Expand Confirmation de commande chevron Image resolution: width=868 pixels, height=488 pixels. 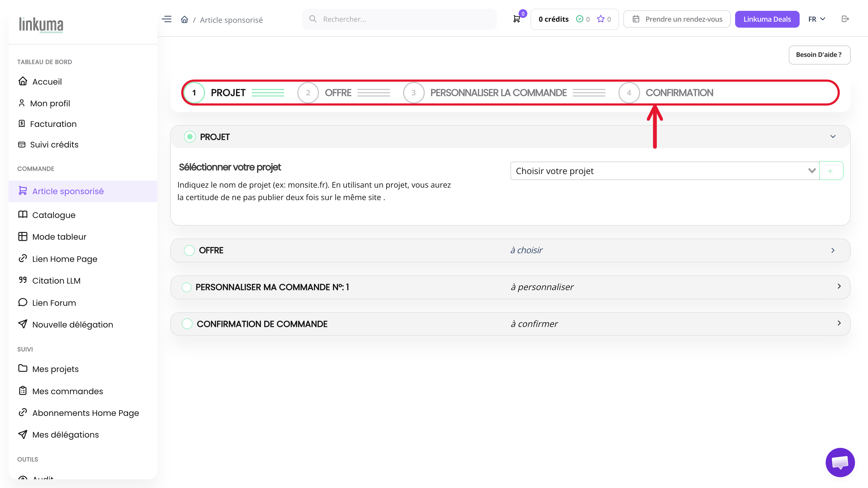pos(839,323)
